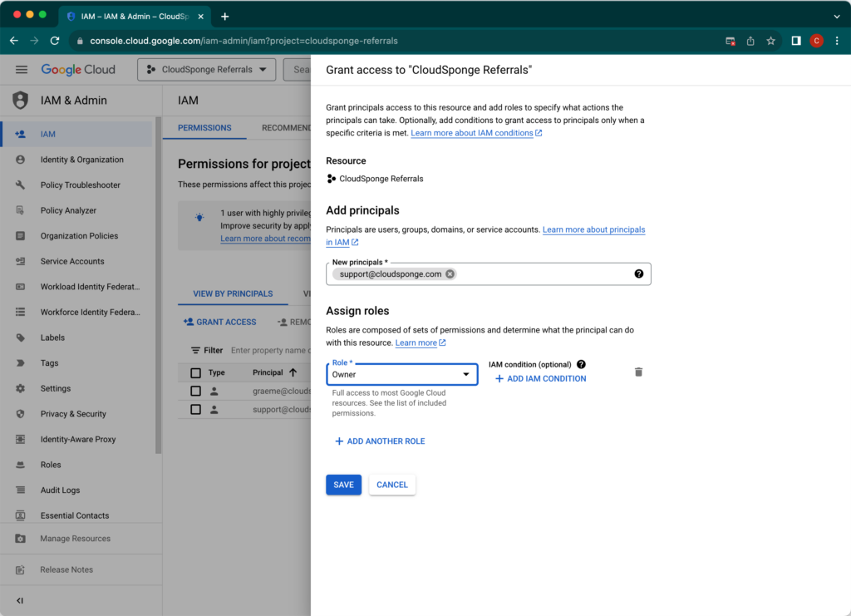This screenshot has height=616, width=851.
Task: Click help icon in New principals field
Action: coord(638,274)
